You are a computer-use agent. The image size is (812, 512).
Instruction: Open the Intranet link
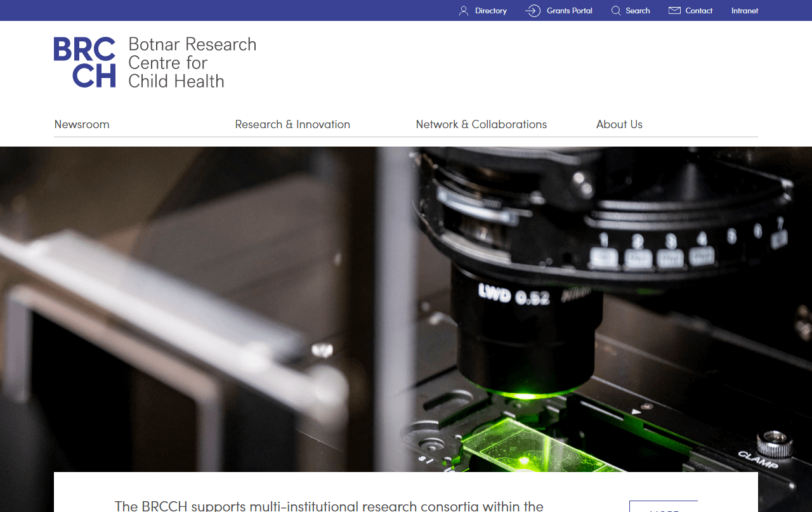pos(744,11)
